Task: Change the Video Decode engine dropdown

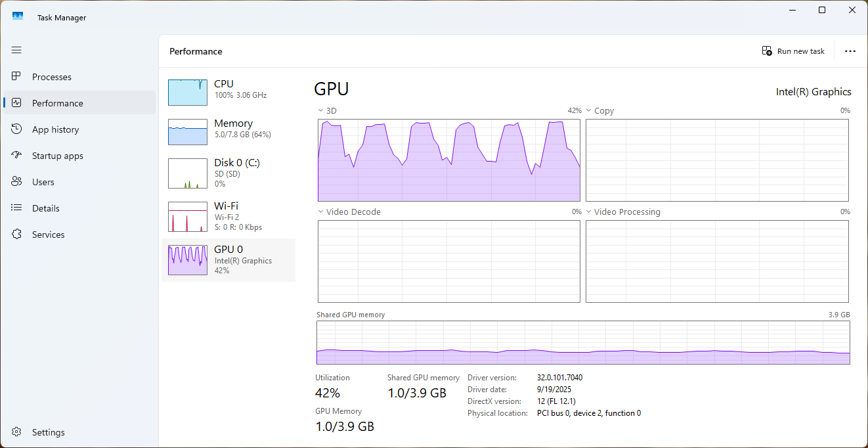Action: [x=321, y=212]
